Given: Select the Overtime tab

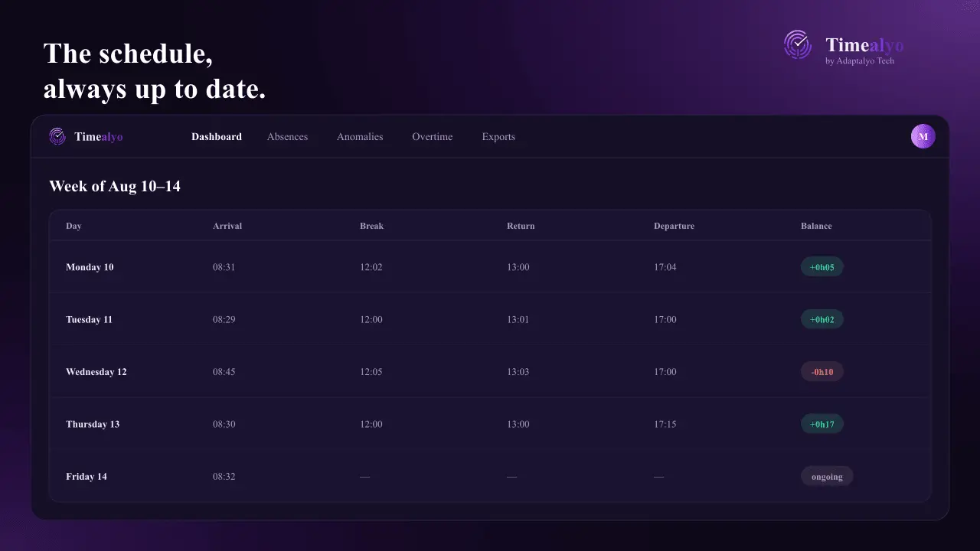Looking at the screenshot, I should click(433, 137).
